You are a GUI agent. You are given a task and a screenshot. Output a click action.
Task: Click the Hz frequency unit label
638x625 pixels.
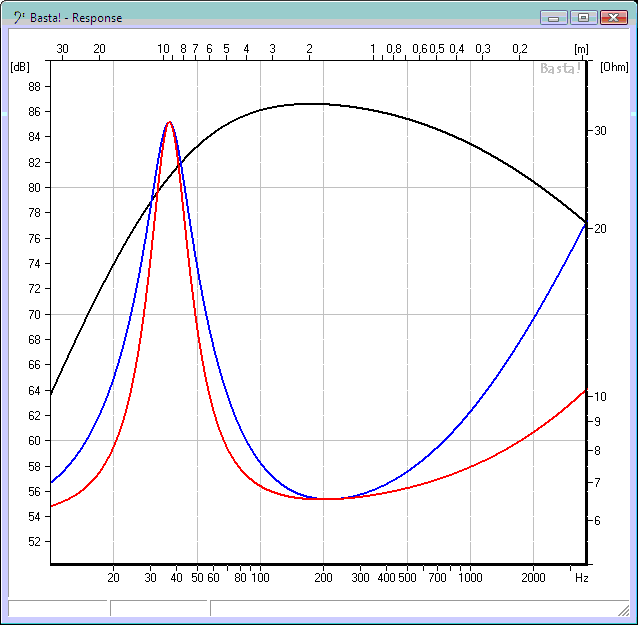click(x=581, y=578)
